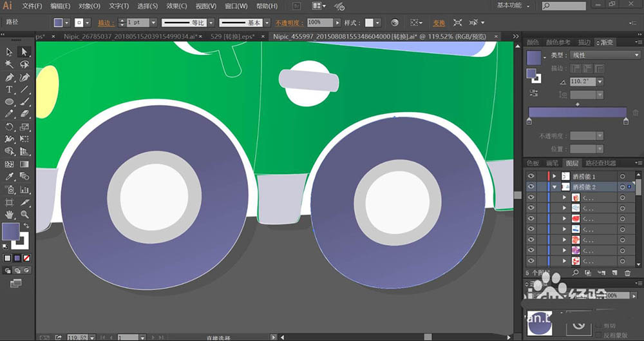
Task: Select the Zoom tool in toolbox
Action: click(24, 214)
